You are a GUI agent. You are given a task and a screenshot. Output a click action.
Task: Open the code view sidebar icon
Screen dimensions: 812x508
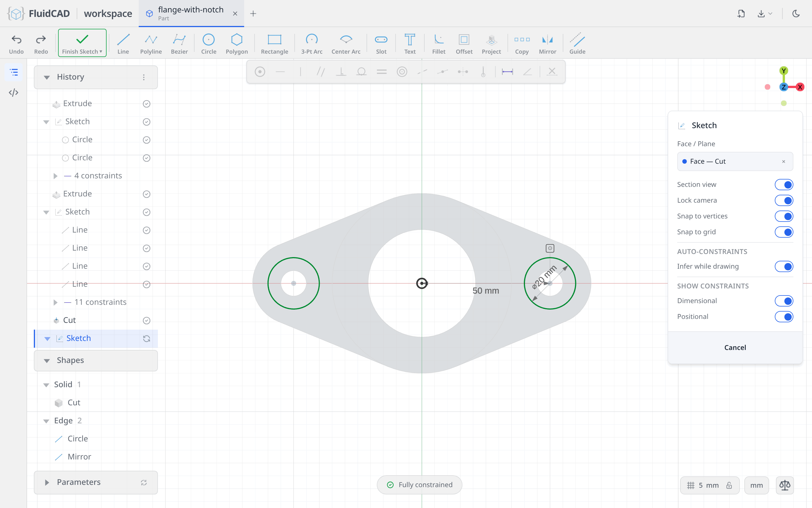pos(14,92)
